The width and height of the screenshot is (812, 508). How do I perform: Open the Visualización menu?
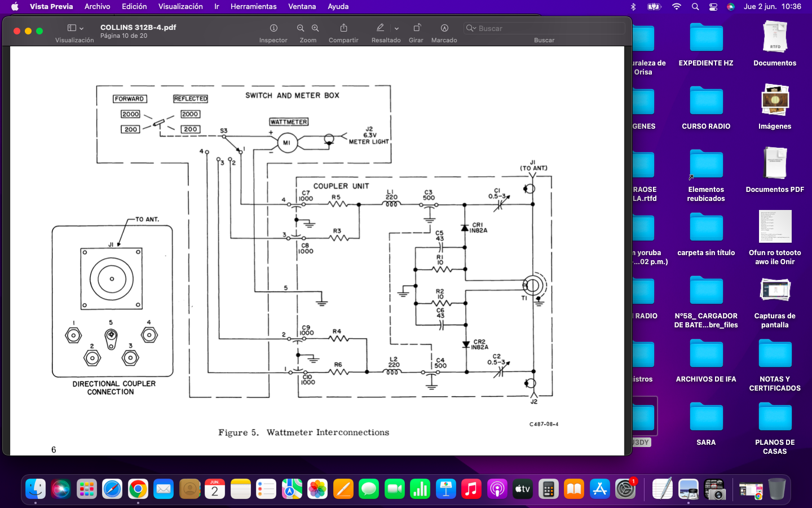180,6
